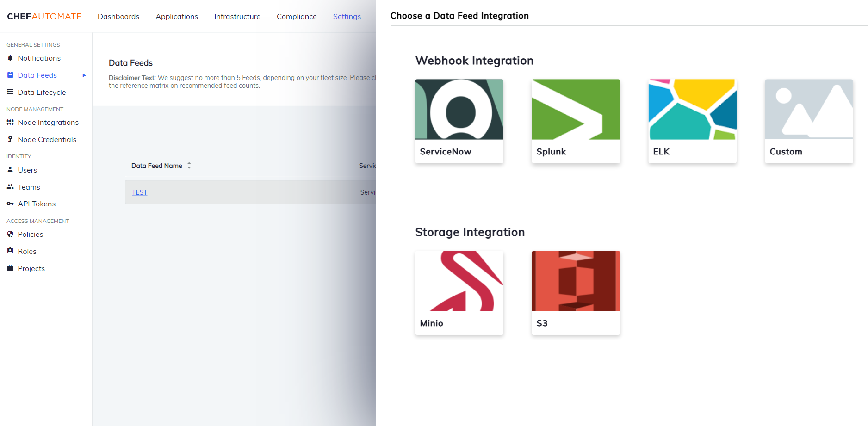The width and height of the screenshot is (868, 426).
Task: Switch to the Compliance tab
Action: [297, 16]
